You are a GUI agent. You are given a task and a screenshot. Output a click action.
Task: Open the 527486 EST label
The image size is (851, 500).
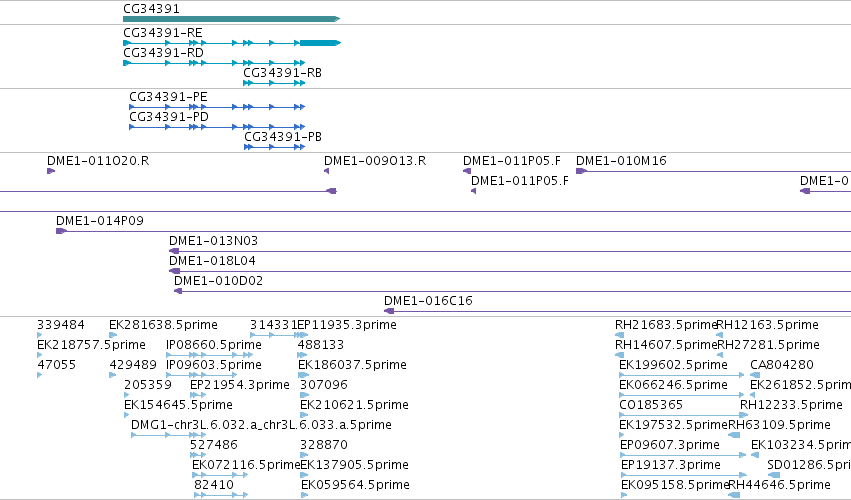coord(214,445)
